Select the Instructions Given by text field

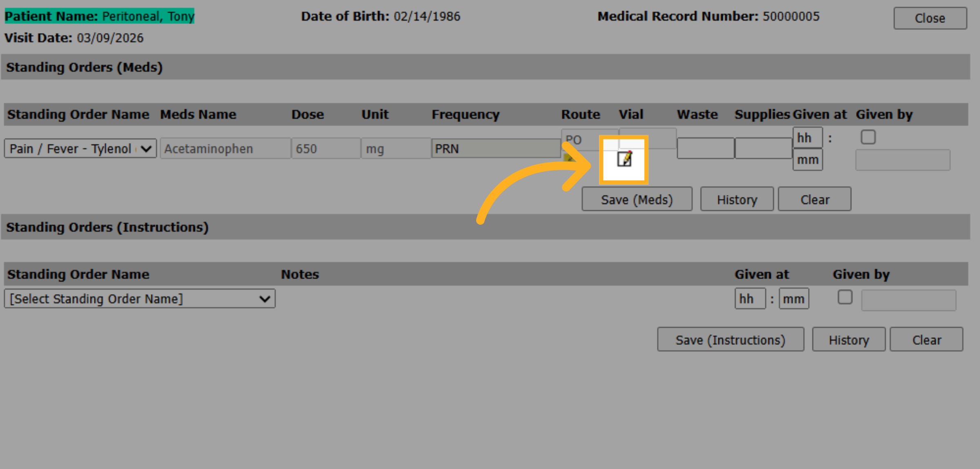pos(909,300)
